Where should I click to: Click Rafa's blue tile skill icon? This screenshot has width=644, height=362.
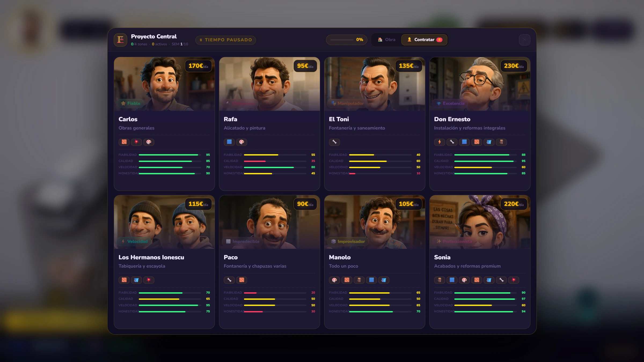click(229, 142)
